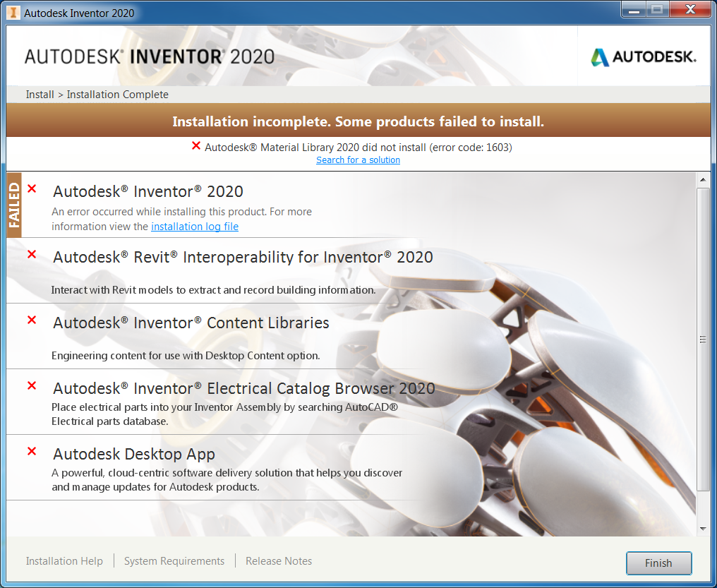View System Requirements
Viewport: 717px width, 588px height.
pos(174,561)
